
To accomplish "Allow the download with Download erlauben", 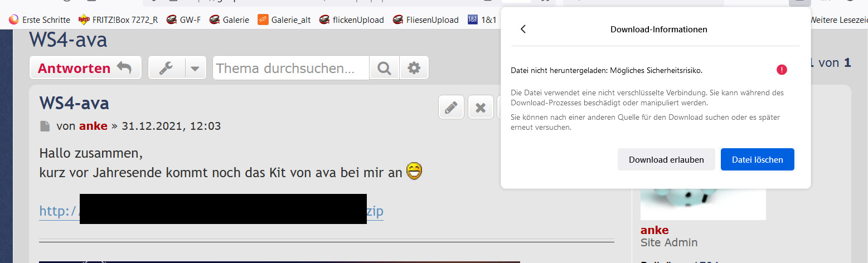I will coord(666,159).
